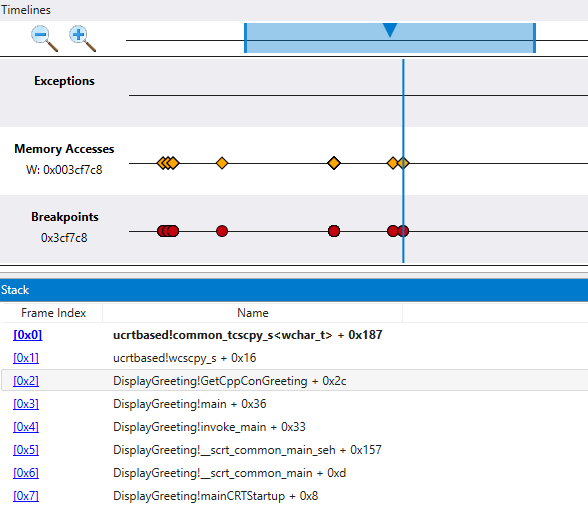
Task: Open stack frame link [0x5]
Action: coord(26,450)
